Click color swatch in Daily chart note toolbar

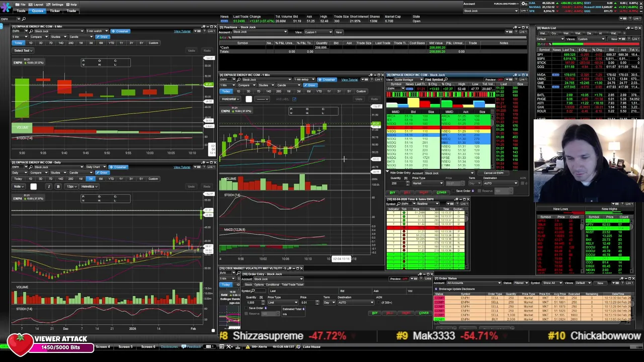tap(33, 187)
